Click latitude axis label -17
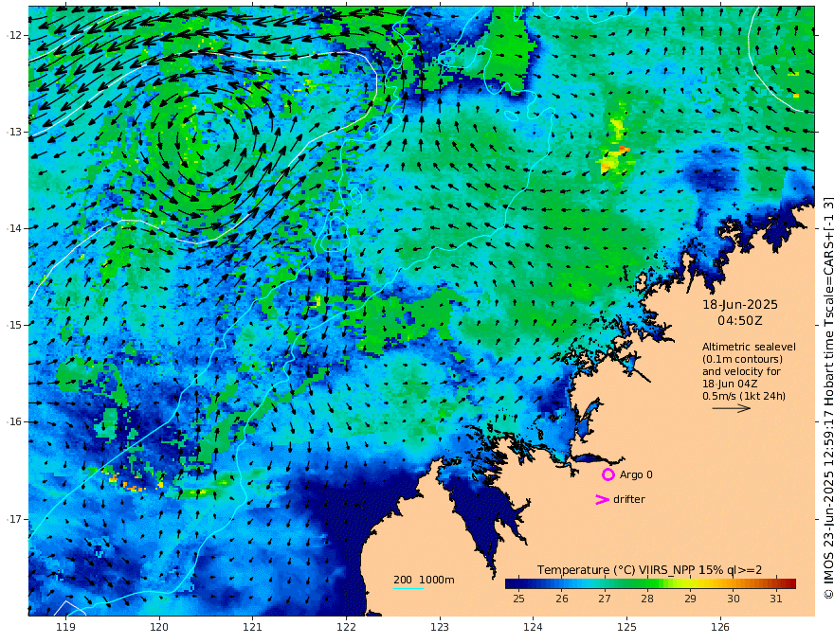Screen dimensions: 834x644 [14, 519]
